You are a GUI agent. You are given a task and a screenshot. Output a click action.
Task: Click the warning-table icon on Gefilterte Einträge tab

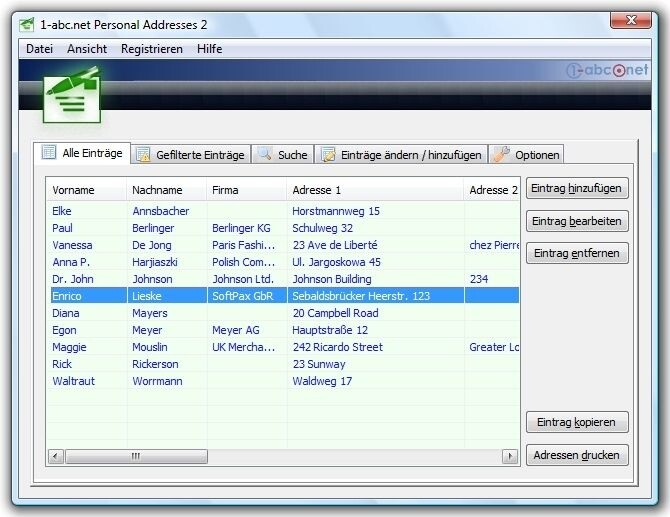143,154
